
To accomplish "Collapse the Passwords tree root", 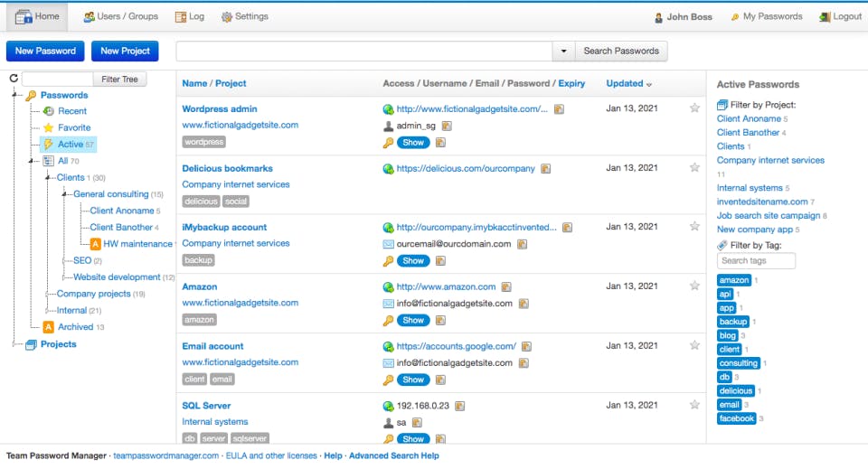I will coord(14,95).
